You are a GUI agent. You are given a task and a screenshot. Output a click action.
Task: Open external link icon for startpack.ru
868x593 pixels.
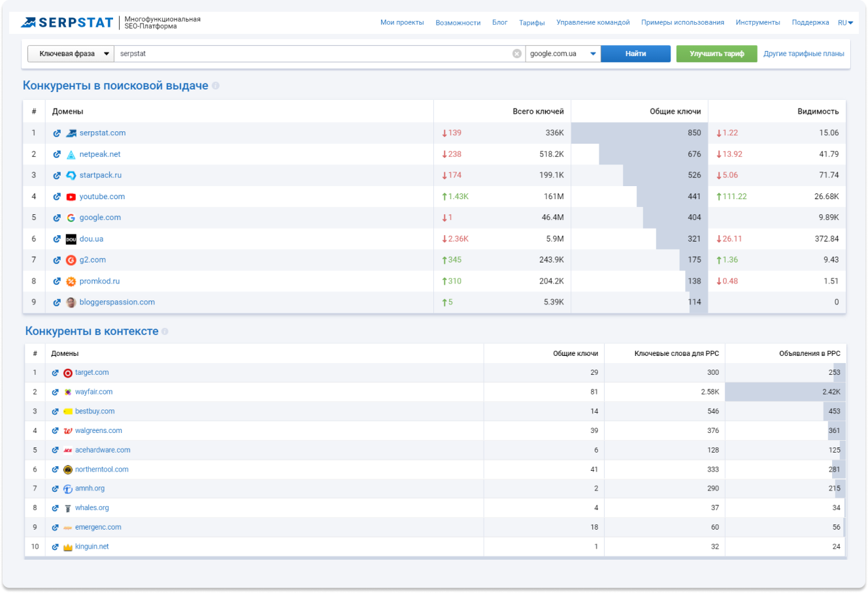point(57,175)
